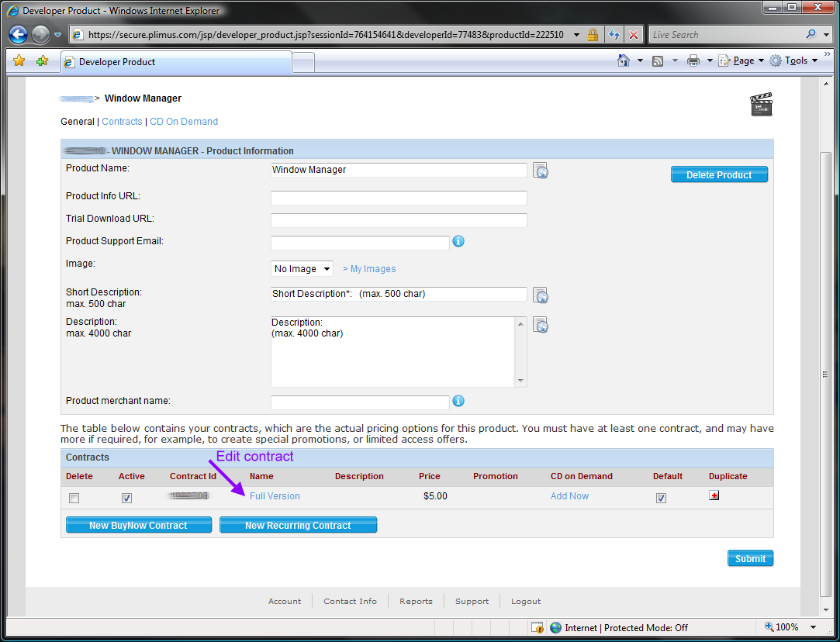Viewport: 840px width, 642px height.
Task: Open the feeds dropdown arrow
Action: click(675, 61)
